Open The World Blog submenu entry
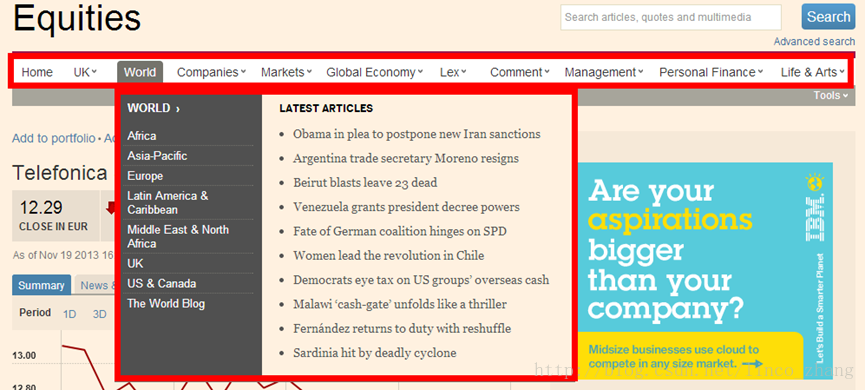This screenshot has height=390, width=865. [x=166, y=303]
